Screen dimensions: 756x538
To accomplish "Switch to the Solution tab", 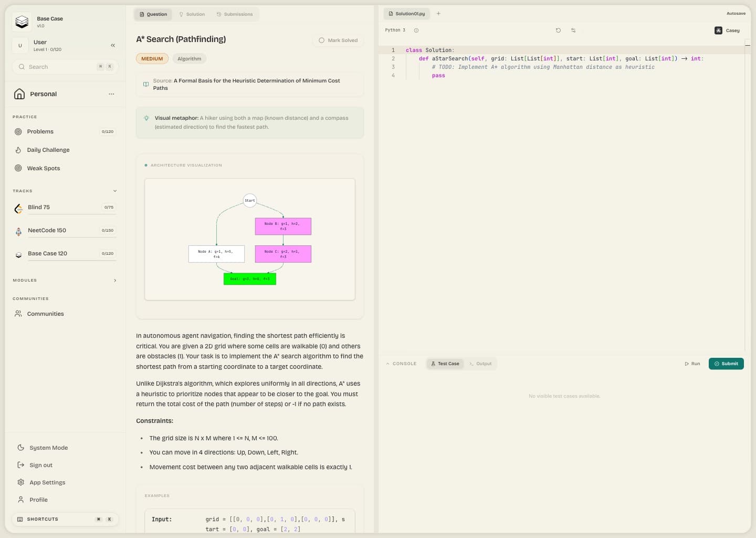I will coord(192,14).
